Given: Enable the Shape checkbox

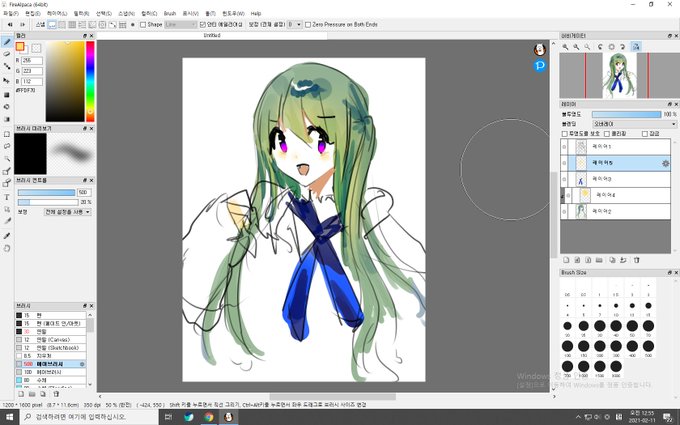Looking at the screenshot, I should pyautogui.click(x=143, y=25).
